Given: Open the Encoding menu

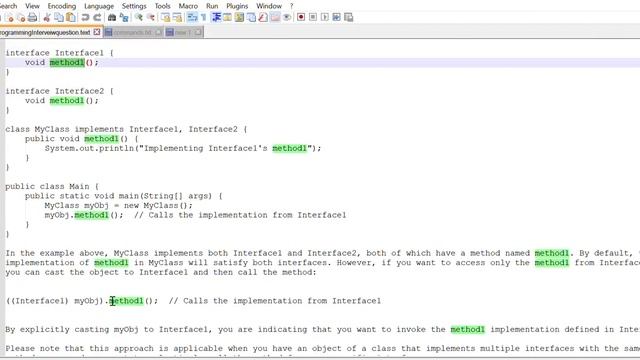Looking at the screenshot, I should coord(62,6).
